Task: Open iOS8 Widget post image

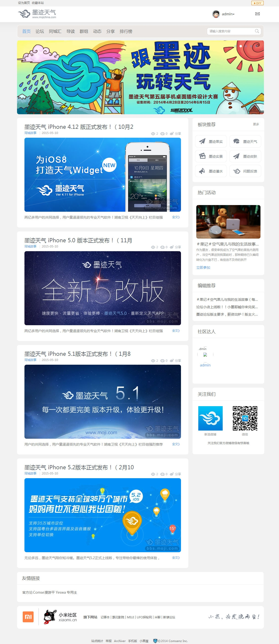Action: (103, 174)
